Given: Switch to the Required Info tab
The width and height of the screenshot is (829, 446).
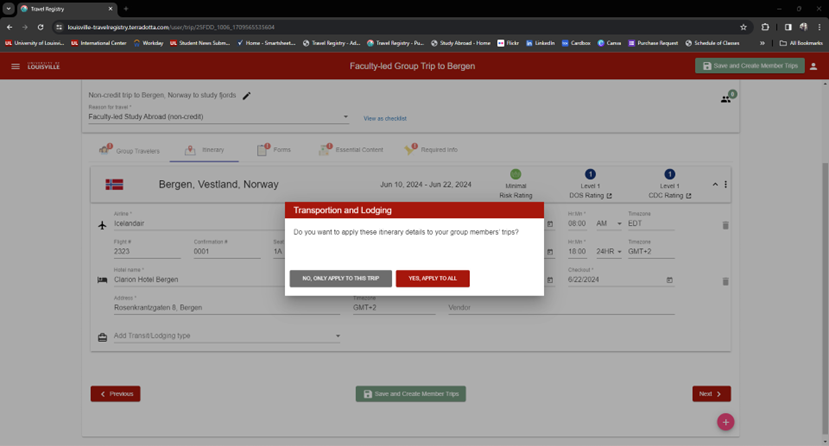Looking at the screenshot, I should (x=431, y=150).
